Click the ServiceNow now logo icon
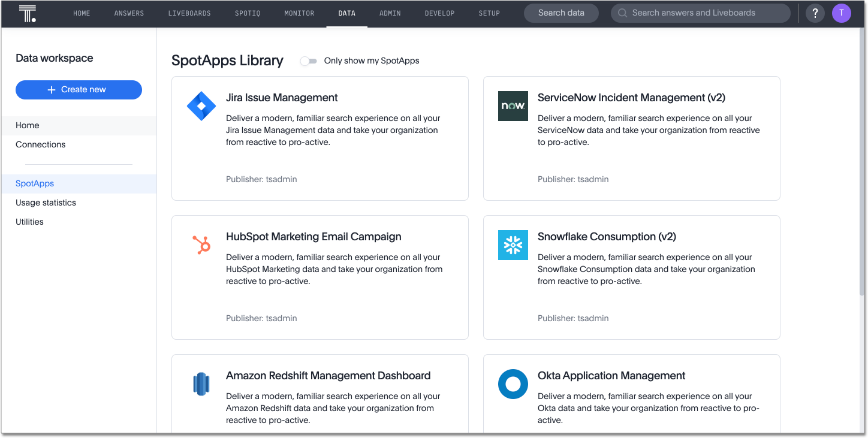 tap(513, 106)
